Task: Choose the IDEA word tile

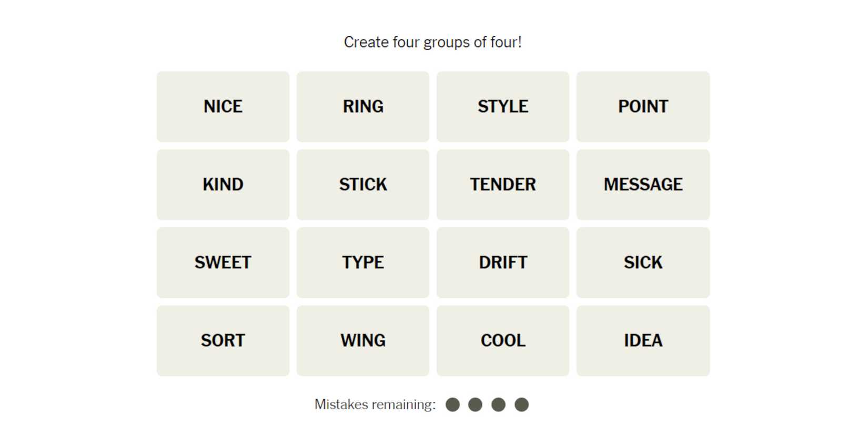Action: coord(643,340)
